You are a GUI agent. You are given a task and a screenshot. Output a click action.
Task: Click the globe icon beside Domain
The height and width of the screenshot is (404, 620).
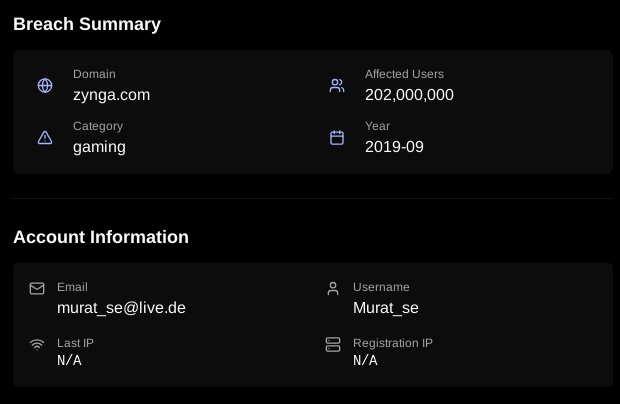coord(45,85)
